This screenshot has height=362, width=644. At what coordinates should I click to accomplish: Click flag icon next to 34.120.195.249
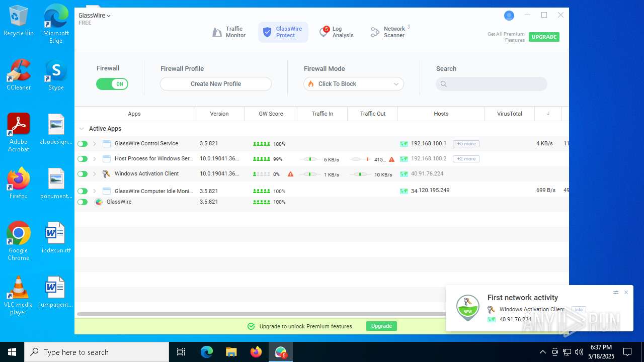click(404, 191)
